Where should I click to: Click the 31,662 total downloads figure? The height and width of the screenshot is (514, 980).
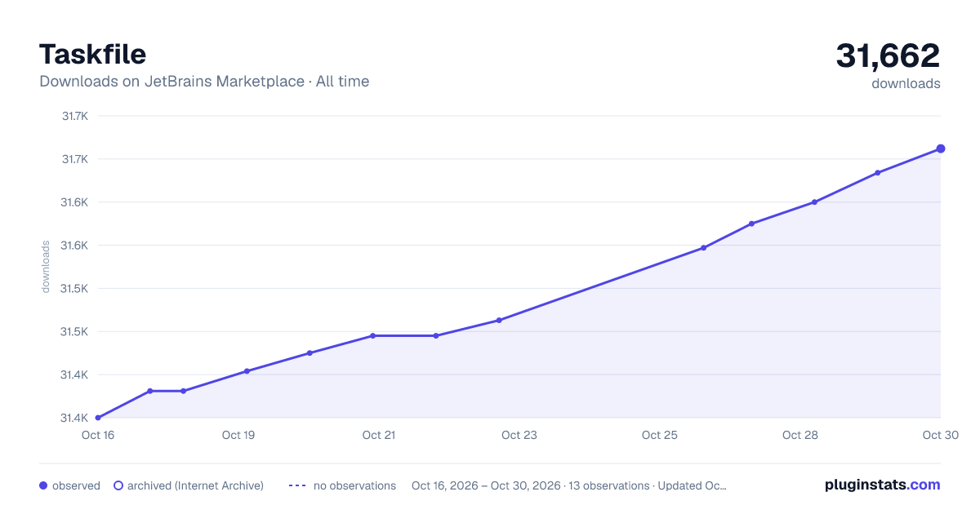click(x=888, y=55)
